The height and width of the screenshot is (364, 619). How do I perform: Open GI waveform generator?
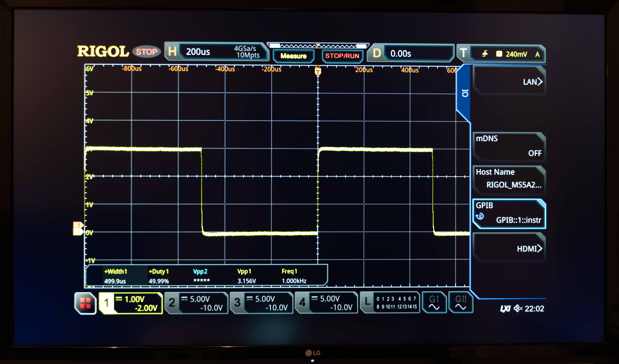[434, 302]
